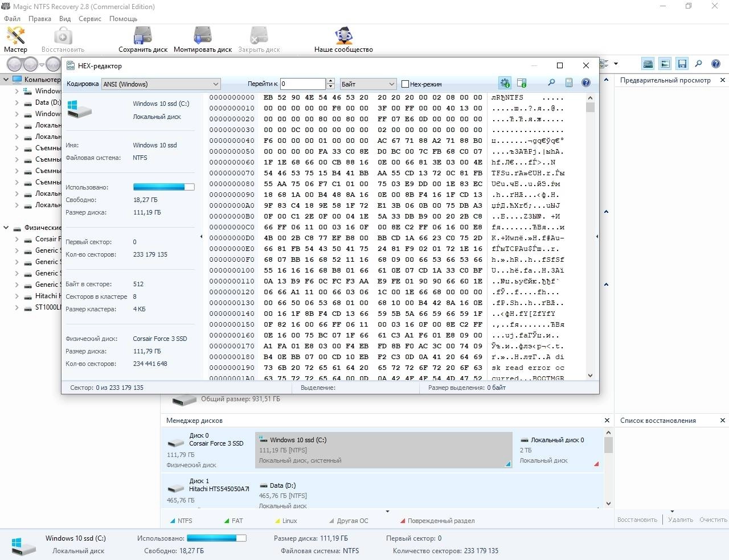Open the Помощь menu

tap(123, 18)
